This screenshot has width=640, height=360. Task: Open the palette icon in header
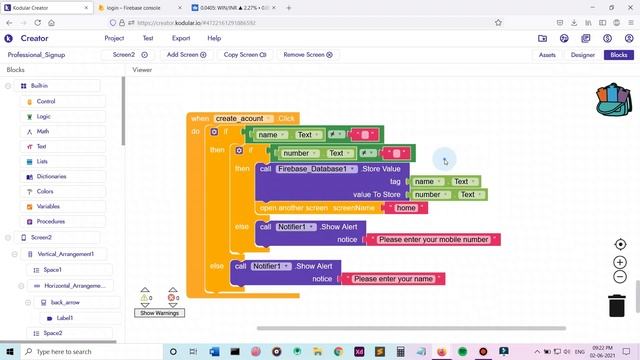564,38
